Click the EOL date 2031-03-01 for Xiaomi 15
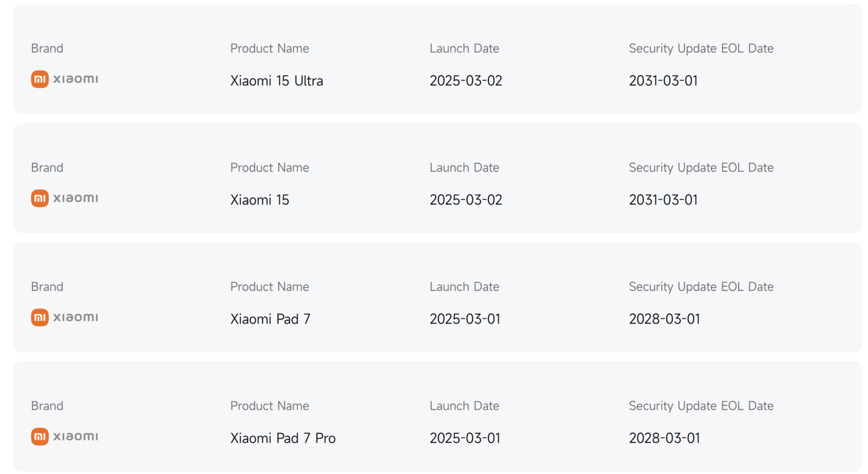This screenshot has height=474, width=868. (x=663, y=199)
